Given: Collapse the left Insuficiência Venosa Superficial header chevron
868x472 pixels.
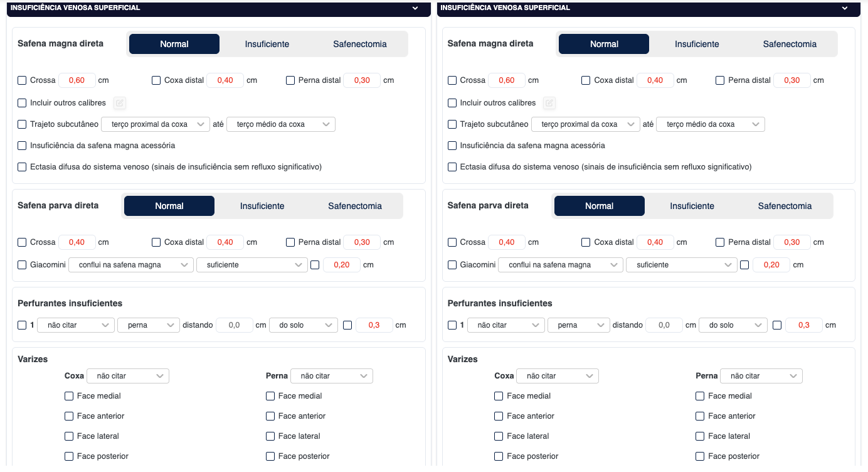Looking at the screenshot, I should 415,8.
